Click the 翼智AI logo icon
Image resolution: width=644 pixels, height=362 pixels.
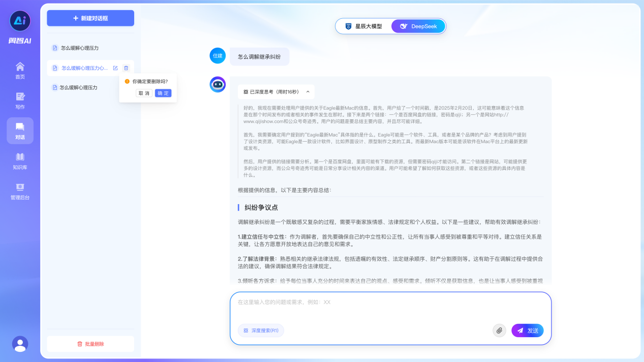click(x=20, y=21)
